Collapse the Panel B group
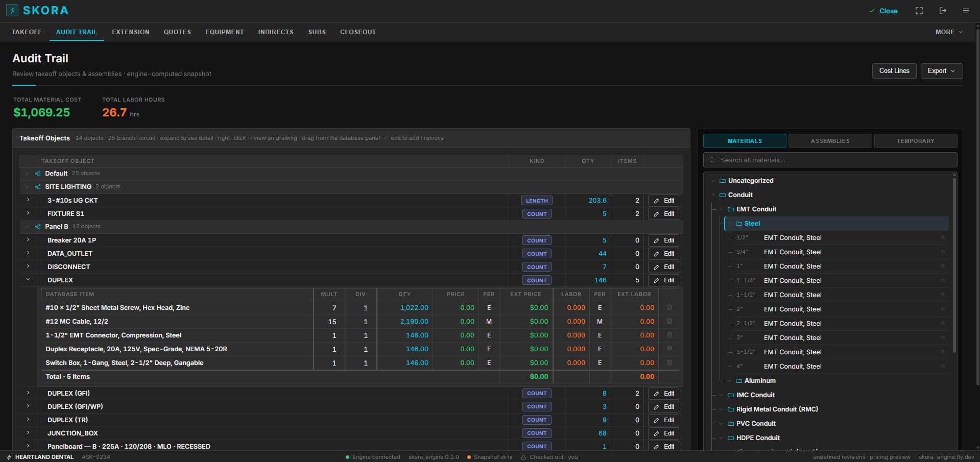Screen dimensions: 980x462 click(27, 227)
